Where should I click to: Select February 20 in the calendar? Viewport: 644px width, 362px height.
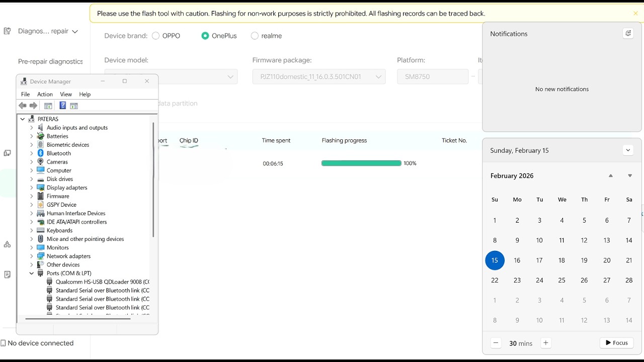tap(607, 260)
